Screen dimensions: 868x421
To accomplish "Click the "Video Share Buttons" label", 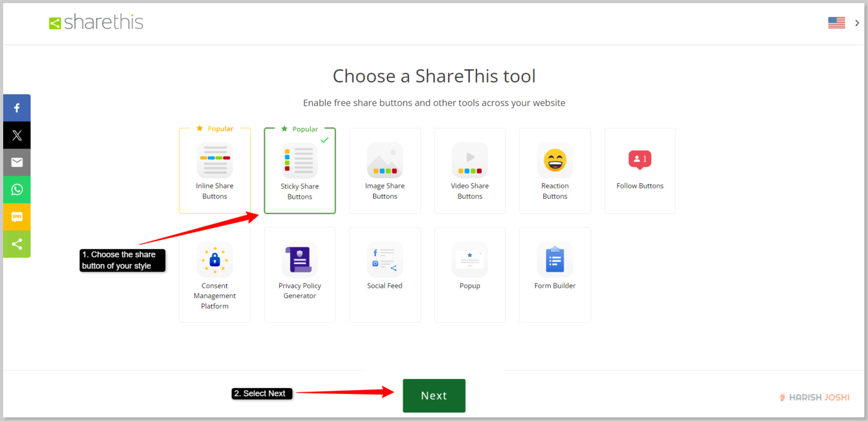I will coord(470,191).
